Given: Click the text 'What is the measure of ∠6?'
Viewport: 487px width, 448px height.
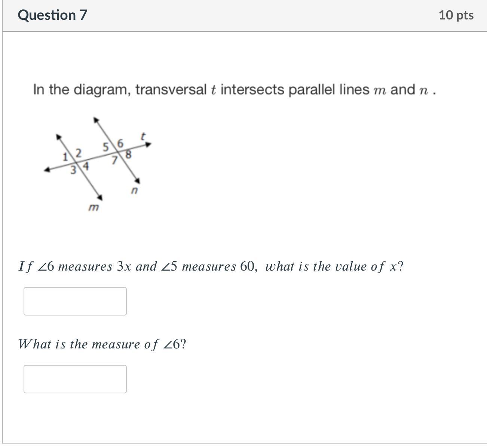Looking at the screenshot, I should coord(102,344).
